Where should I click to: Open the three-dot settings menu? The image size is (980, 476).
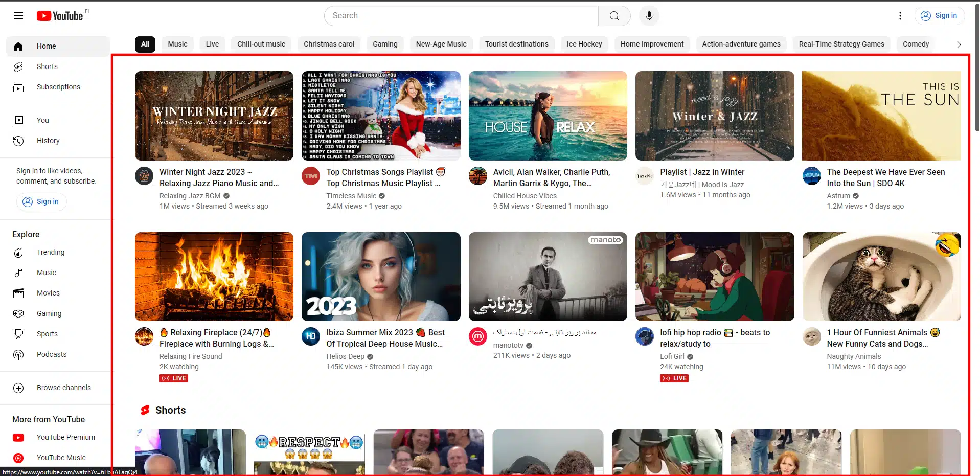[x=900, y=16]
